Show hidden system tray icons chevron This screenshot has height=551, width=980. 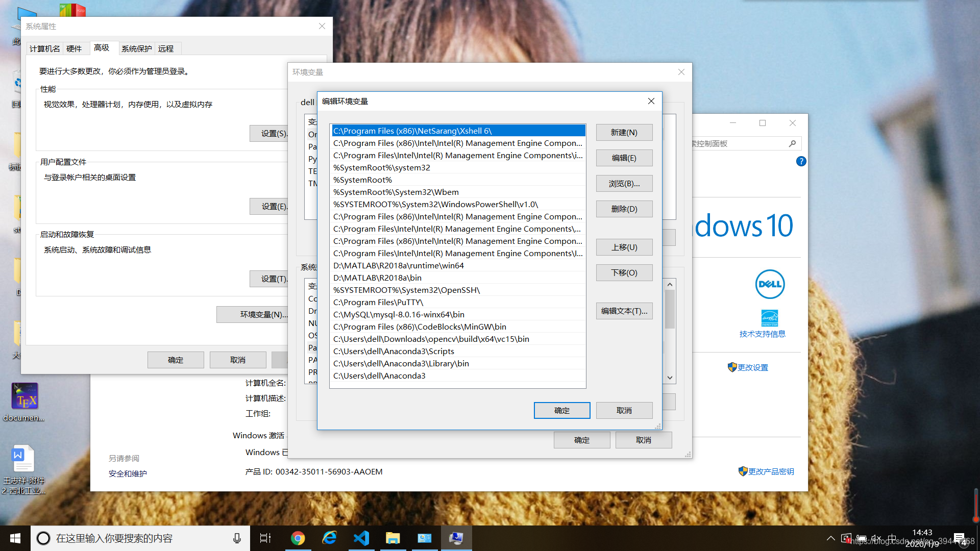click(830, 538)
